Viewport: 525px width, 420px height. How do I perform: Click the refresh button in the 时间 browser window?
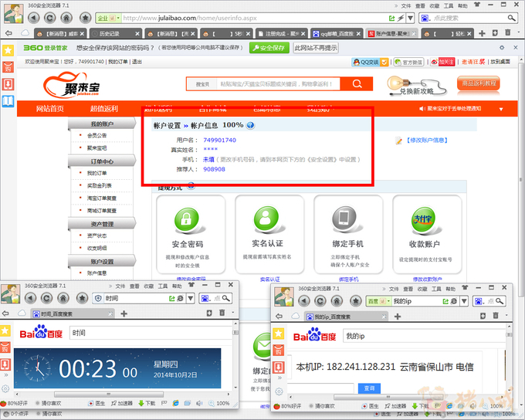click(46, 298)
